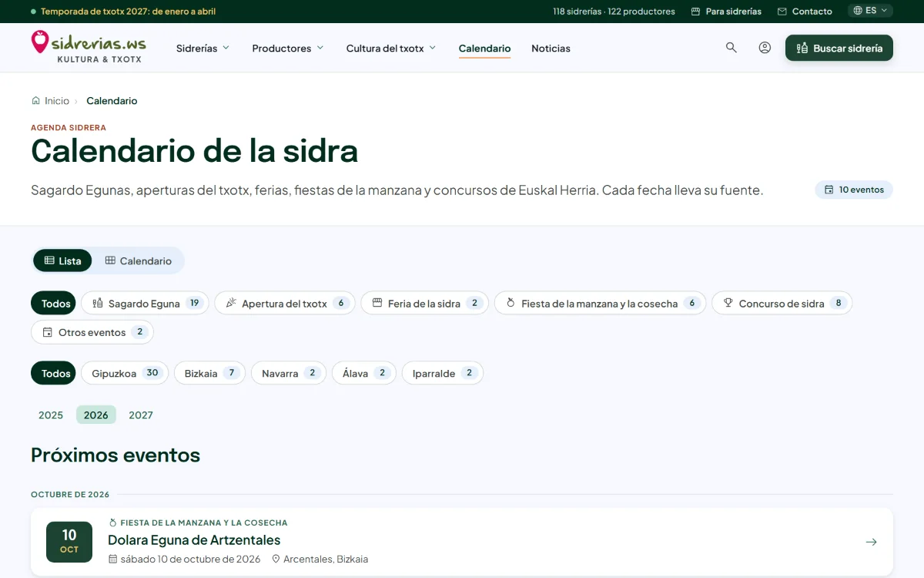
Task: Filter events by Bizkaia
Action: point(209,373)
